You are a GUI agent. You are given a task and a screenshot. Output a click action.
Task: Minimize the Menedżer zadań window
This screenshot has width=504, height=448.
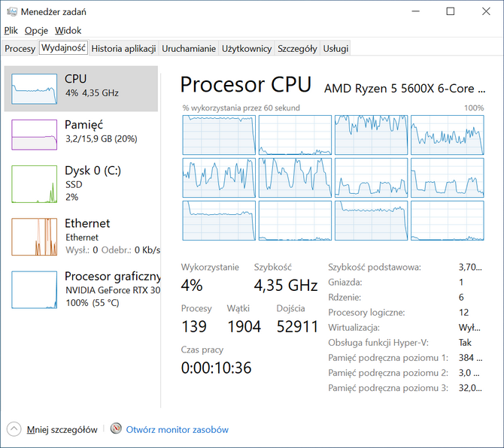(x=415, y=11)
